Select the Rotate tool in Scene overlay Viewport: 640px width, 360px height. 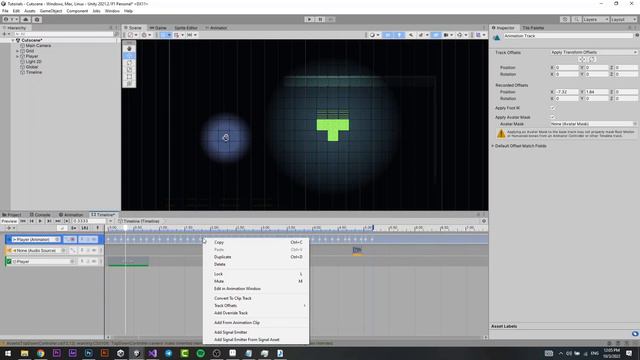pos(129,63)
